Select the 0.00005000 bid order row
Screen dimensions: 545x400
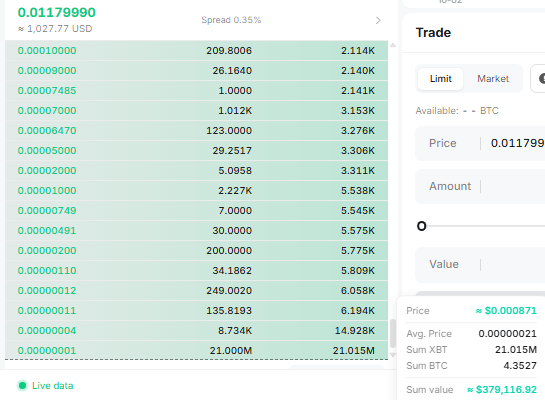(196, 151)
